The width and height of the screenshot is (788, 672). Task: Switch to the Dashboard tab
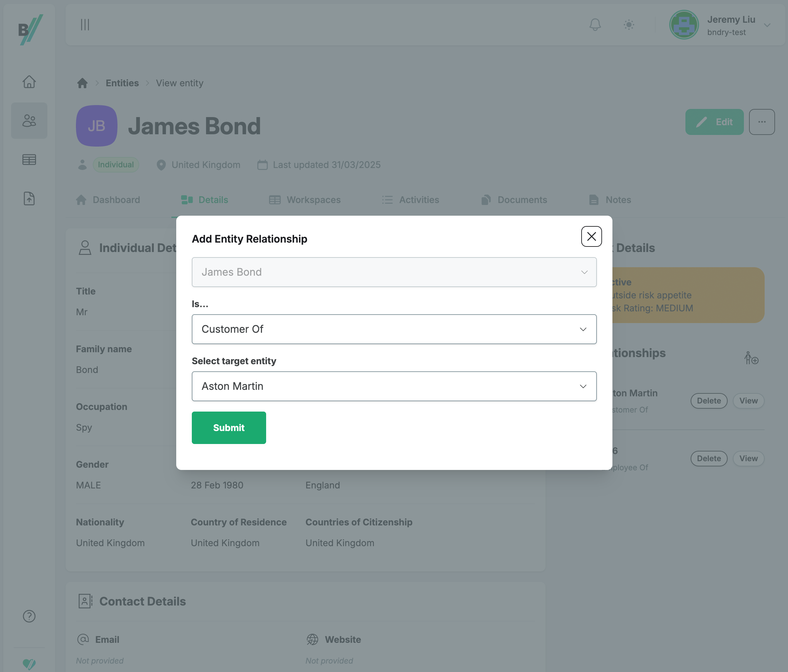pos(108,200)
